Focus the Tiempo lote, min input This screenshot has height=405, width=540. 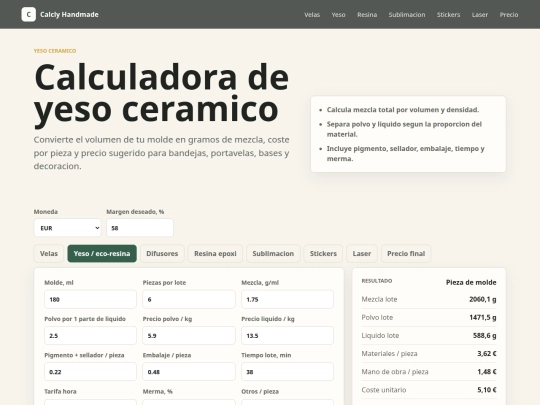click(x=287, y=372)
